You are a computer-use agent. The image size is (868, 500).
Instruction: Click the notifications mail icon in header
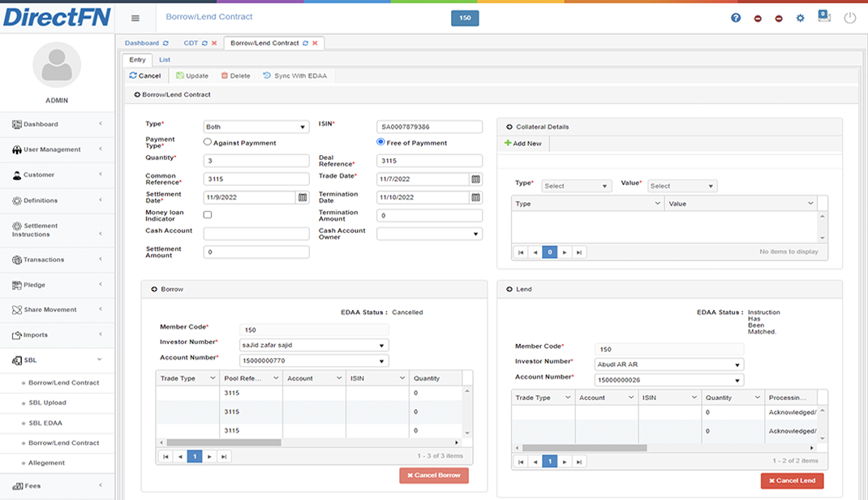point(824,16)
